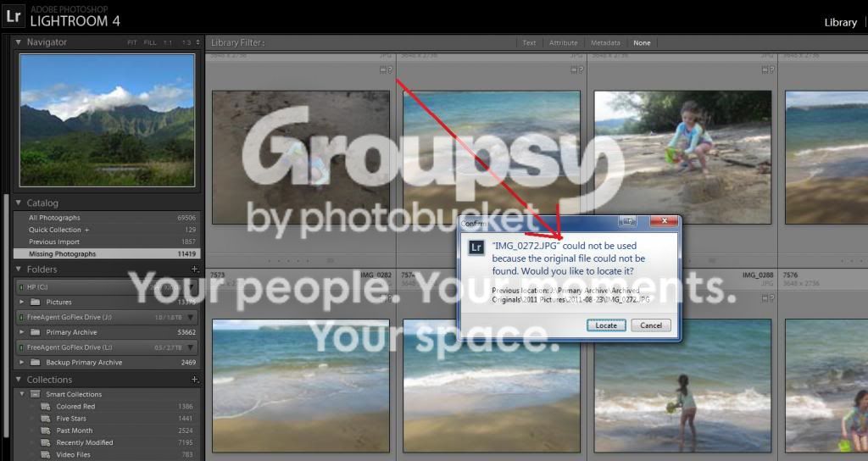Screen dimensions: 868x461
Task: Collapse the Navigator panel
Action: click(x=19, y=42)
